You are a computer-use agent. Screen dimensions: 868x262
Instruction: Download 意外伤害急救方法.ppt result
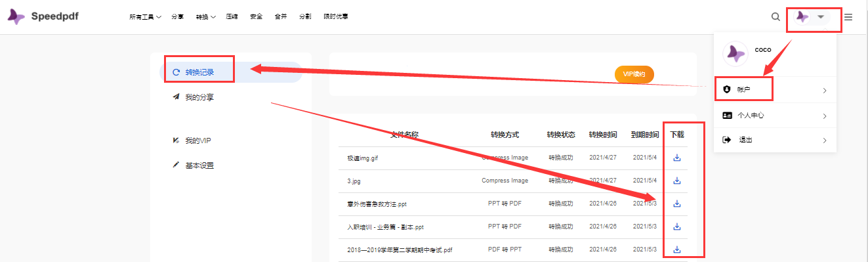tap(677, 204)
